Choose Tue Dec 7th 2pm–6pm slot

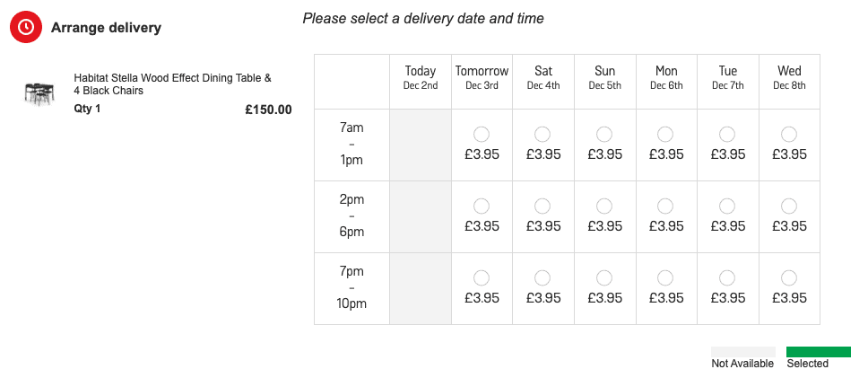point(727,207)
